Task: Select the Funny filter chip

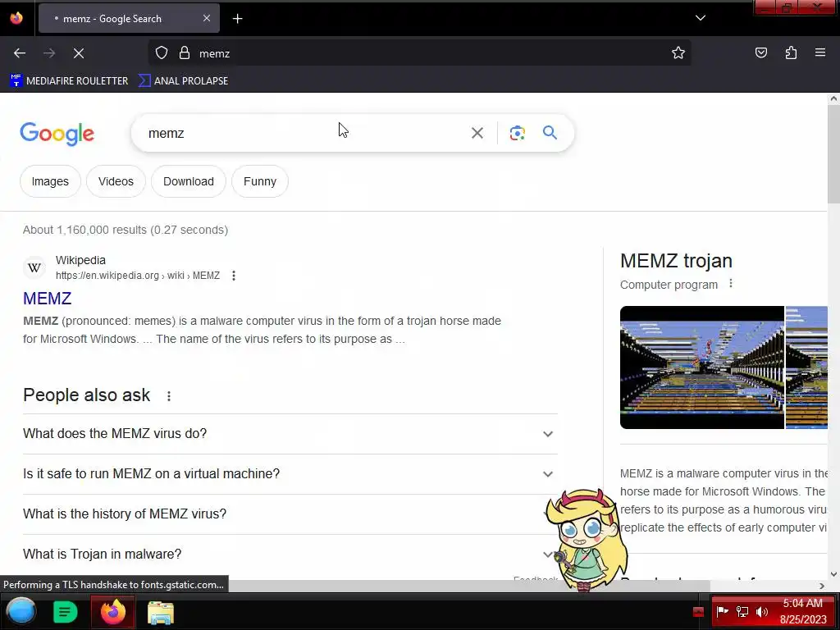Action: pos(260,181)
